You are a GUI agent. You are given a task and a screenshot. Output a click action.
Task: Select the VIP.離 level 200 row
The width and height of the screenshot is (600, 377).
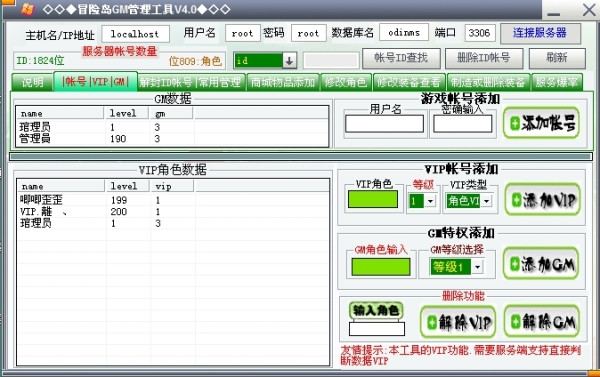[x=173, y=211]
